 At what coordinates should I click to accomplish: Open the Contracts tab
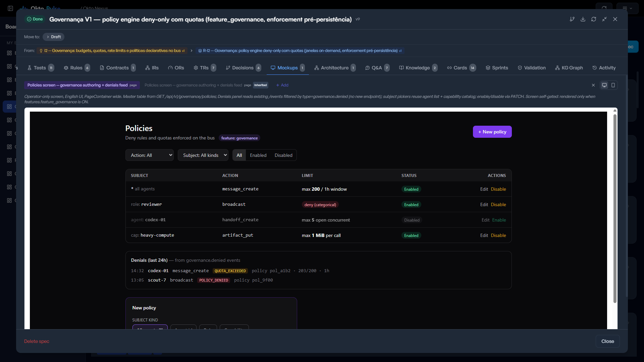[x=117, y=68]
